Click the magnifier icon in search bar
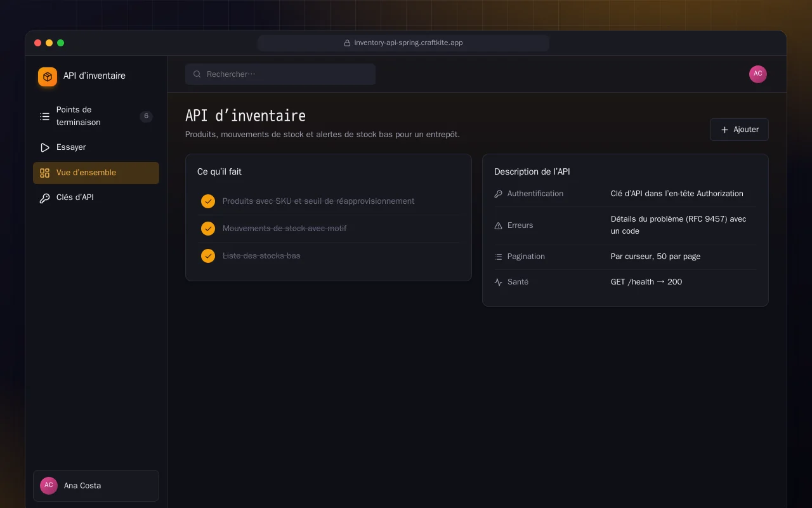Image resolution: width=812 pixels, height=508 pixels. 197,74
